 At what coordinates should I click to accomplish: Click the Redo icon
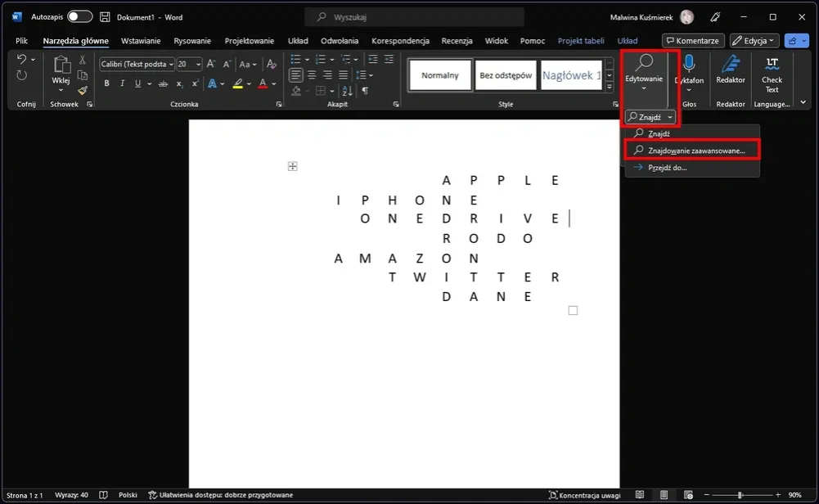[x=21, y=76]
